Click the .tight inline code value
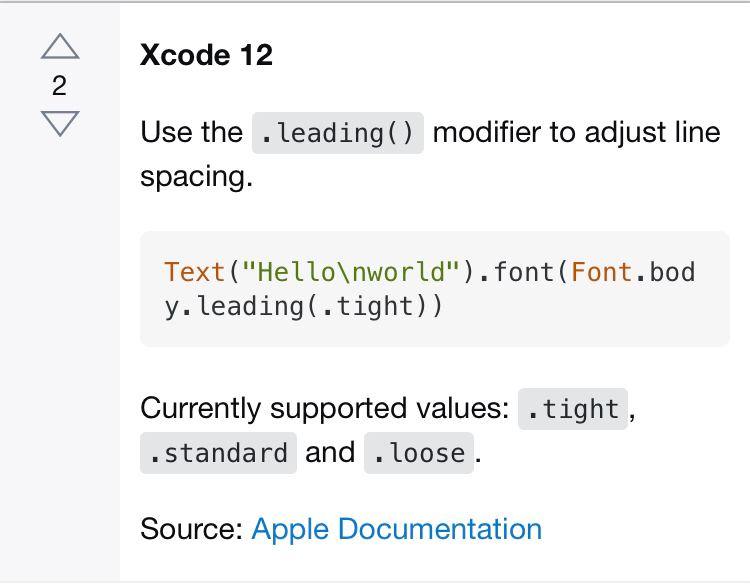750x585 pixels. [573, 409]
